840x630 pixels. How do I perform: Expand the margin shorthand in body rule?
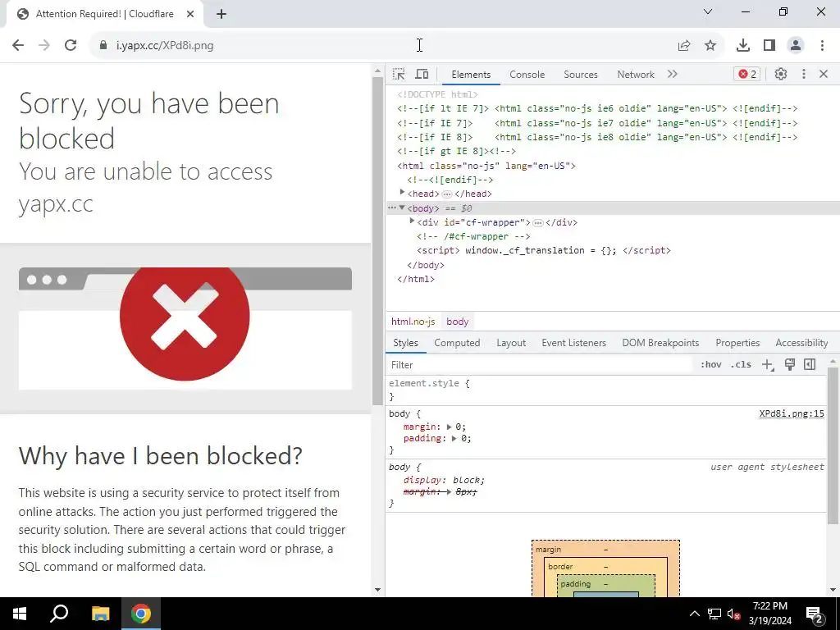tap(449, 427)
